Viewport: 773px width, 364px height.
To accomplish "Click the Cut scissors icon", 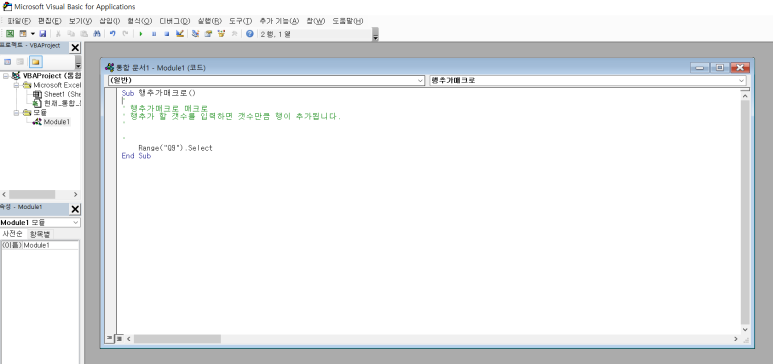I will point(58,34).
